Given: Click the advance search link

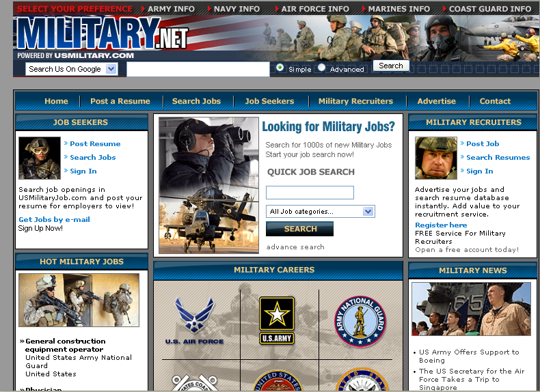Looking at the screenshot, I should click(x=295, y=247).
